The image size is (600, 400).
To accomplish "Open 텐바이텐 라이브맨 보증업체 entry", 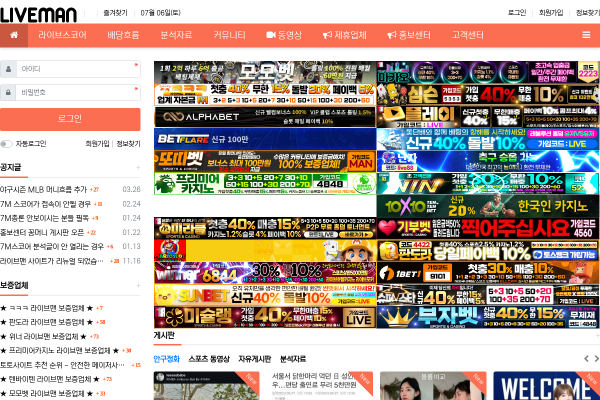I will 50,379.
